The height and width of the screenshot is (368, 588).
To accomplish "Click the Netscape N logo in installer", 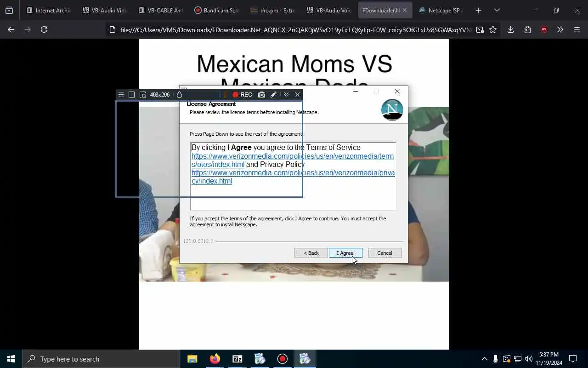I will click(x=392, y=110).
